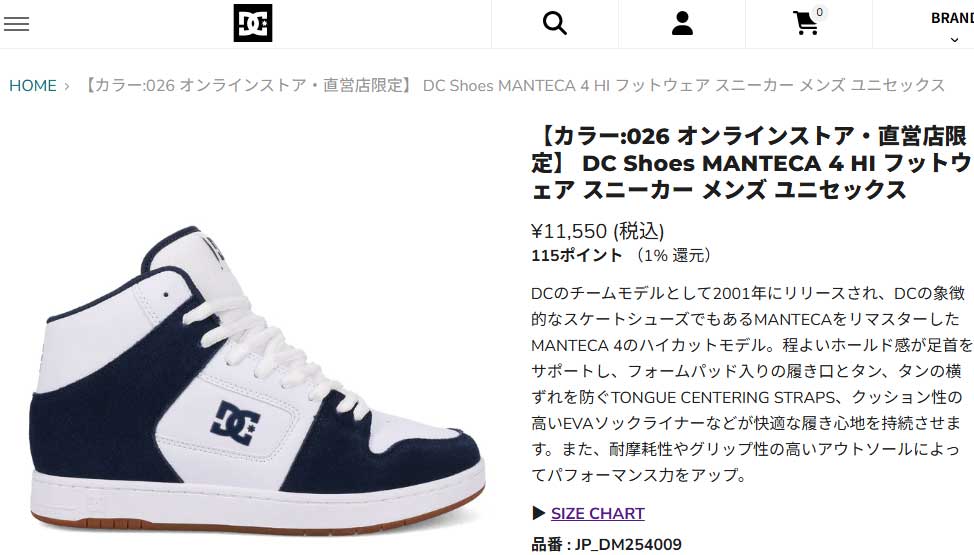The image size is (974, 555).
Task: Click the product title heading
Action: pos(751,163)
